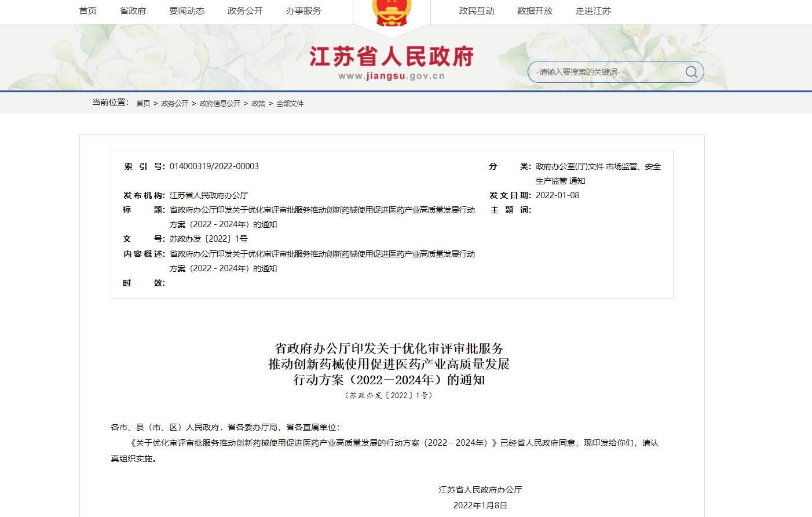Open the 政府信息公开 breadcrumb link
Viewport: 812px width, 517px height.
pyautogui.click(x=220, y=104)
